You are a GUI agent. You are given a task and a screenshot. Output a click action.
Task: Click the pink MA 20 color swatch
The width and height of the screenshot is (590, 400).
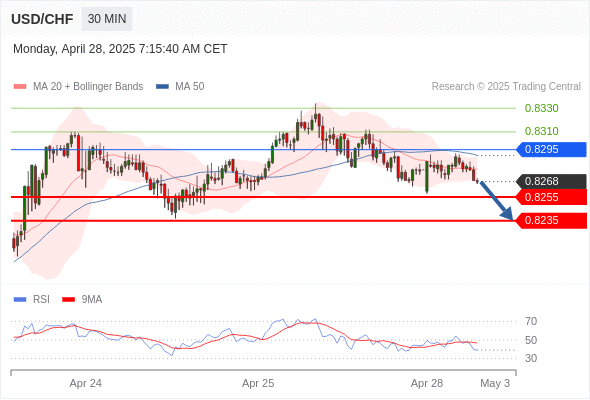[20, 87]
